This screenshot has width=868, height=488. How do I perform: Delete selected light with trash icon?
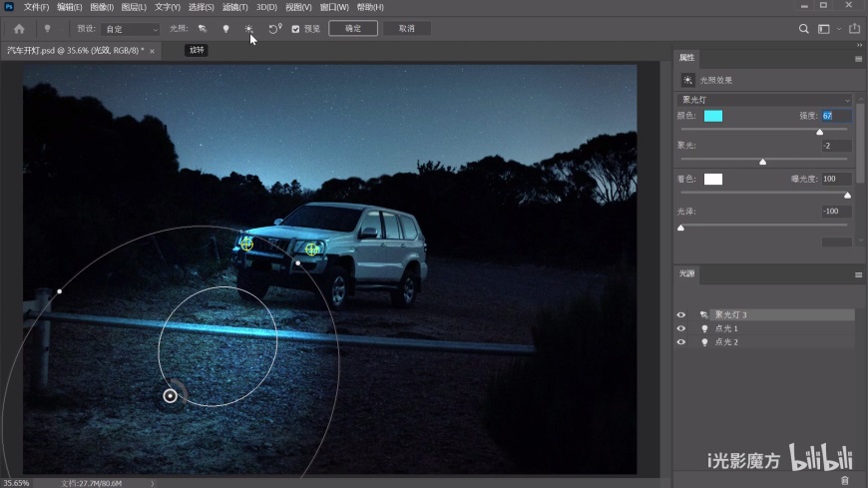[x=845, y=481]
